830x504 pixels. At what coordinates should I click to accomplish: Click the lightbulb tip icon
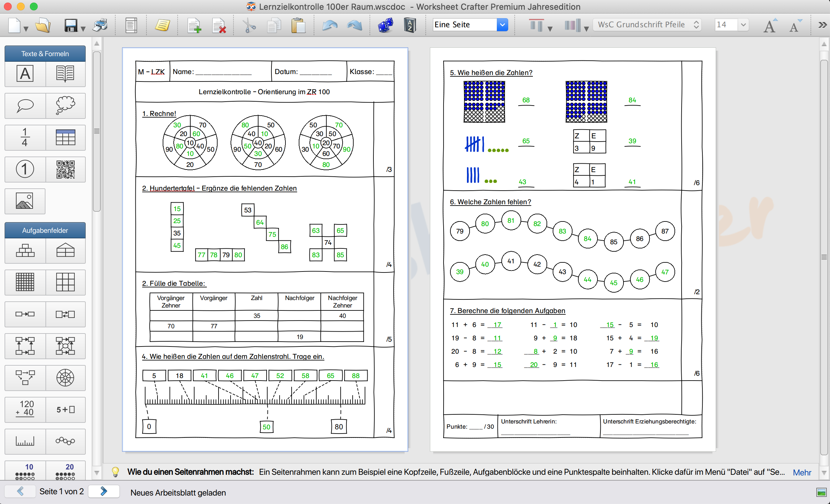pyautogui.click(x=115, y=472)
